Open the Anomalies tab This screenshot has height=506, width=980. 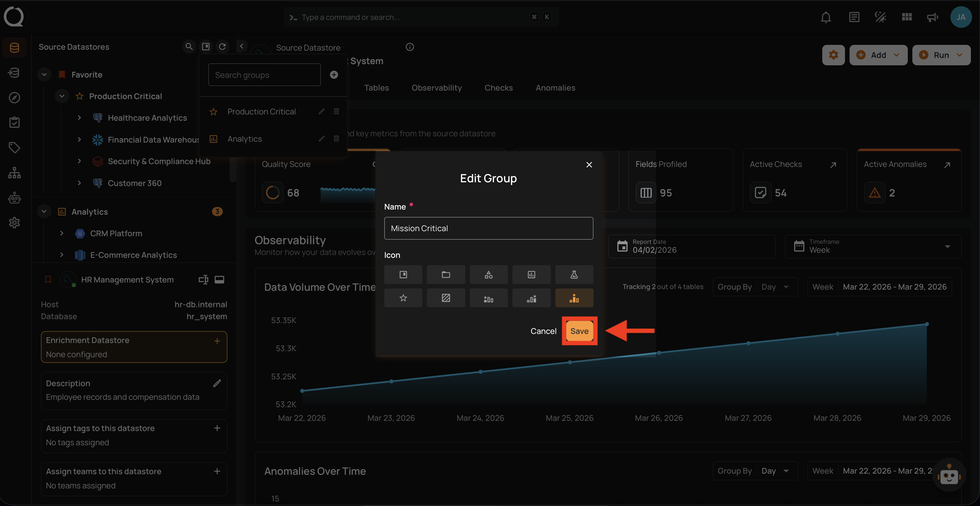pyautogui.click(x=555, y=88)
